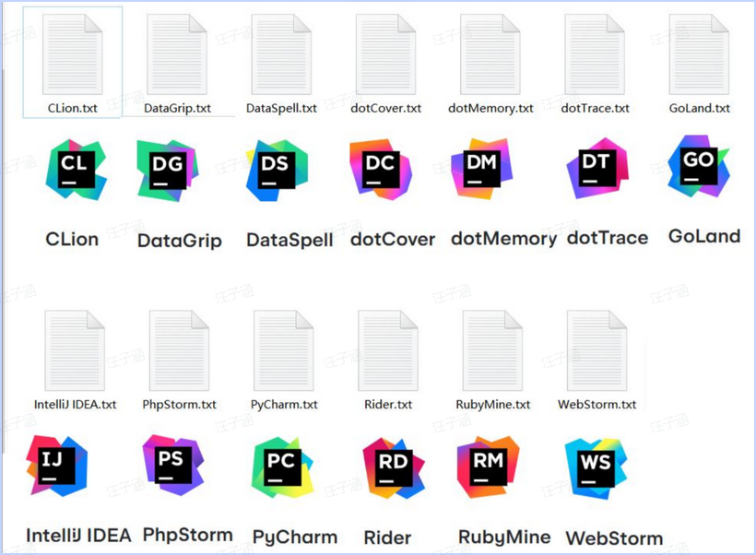The height and width of the screenshot is (555, 756).
Task: Click the large dotTrace product label
Action: coord(608,237)
